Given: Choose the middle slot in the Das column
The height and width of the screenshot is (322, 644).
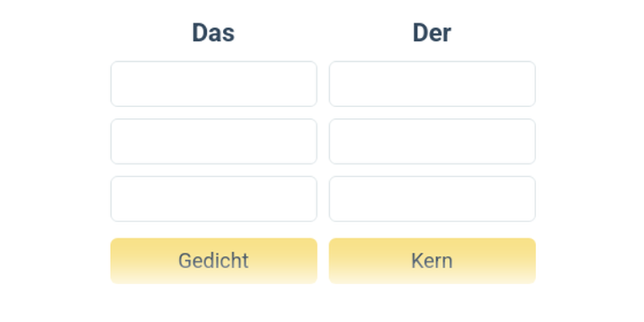Looking at the screenshot, I should click(213, 141).
